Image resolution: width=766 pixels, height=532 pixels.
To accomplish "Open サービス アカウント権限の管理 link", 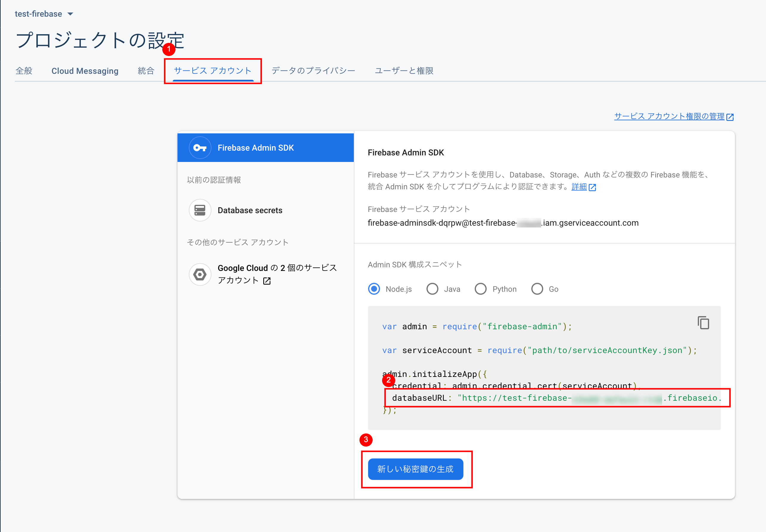I will pos(669,116).
